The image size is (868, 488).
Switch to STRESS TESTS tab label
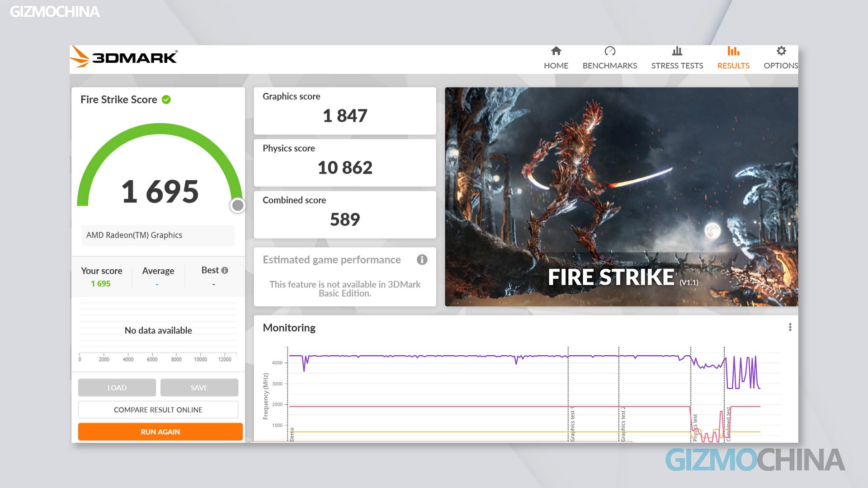coord(677,66)
